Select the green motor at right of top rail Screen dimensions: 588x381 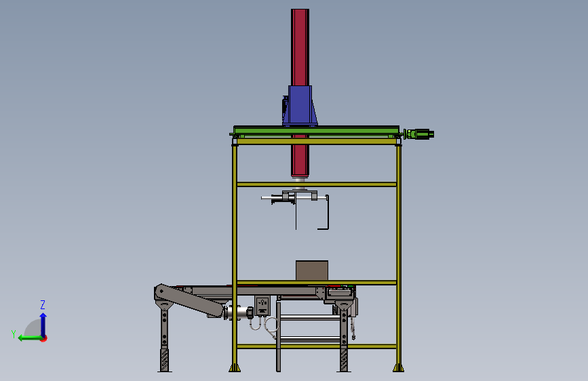point(419,134)
